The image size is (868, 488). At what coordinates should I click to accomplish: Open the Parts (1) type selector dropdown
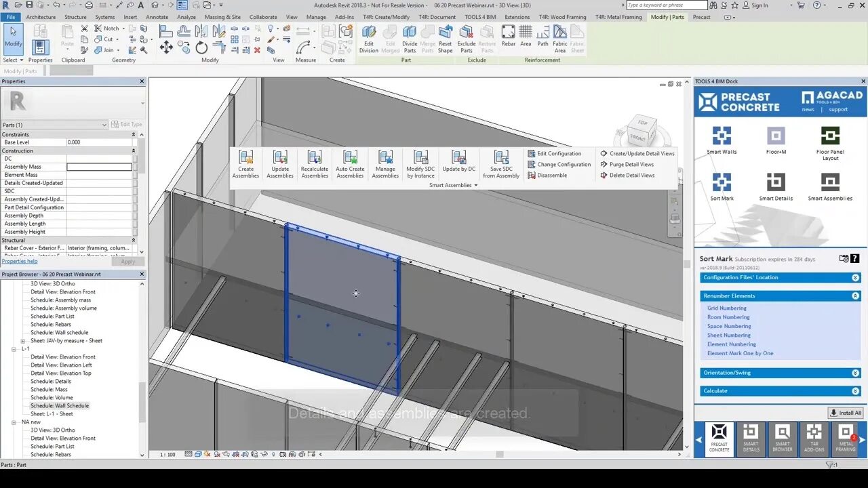54,125
